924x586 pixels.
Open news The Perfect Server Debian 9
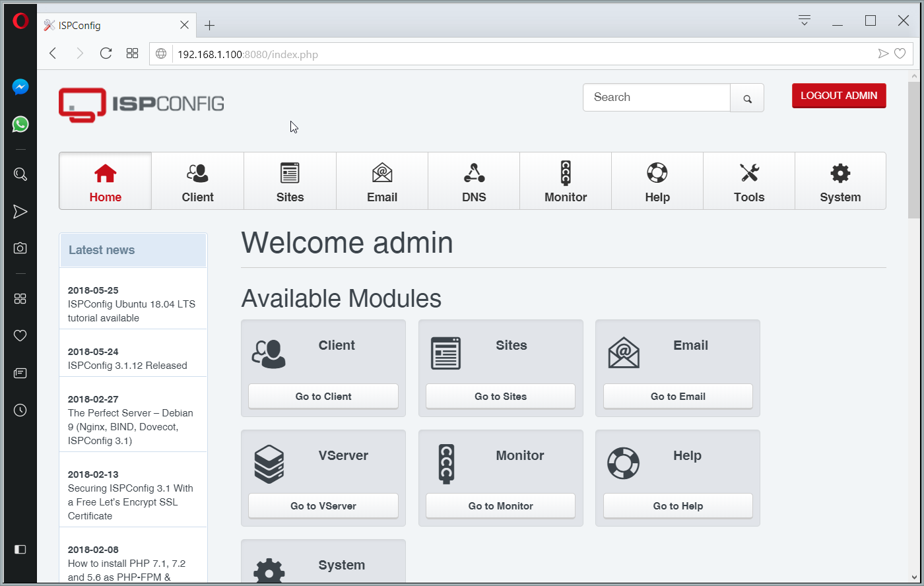click(131, 427)
